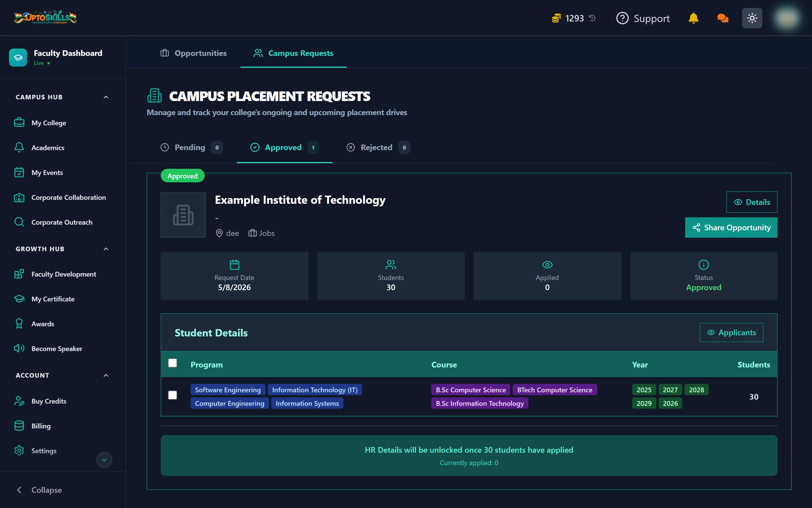Click the Settings gear icon
Viewport: 812px width, 508px height.
click(19, 450)
